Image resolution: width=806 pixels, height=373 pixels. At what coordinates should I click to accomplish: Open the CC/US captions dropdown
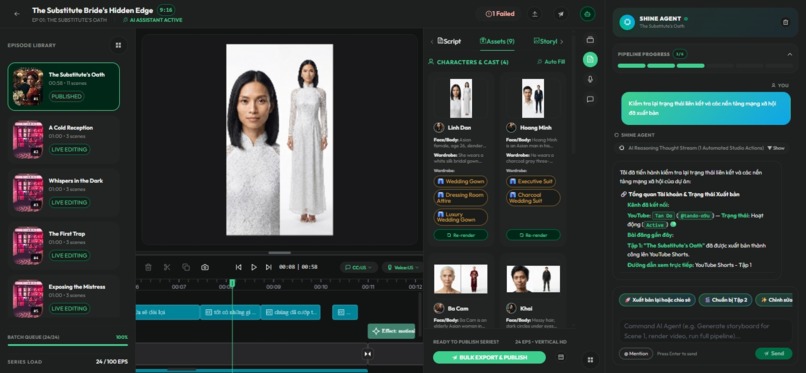[359, 267]
